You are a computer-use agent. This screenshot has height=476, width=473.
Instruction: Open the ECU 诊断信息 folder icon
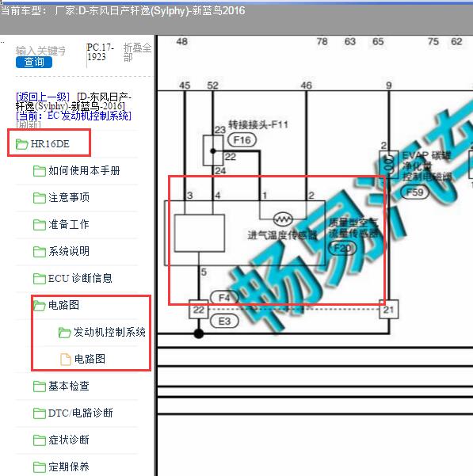coord(39,278)
